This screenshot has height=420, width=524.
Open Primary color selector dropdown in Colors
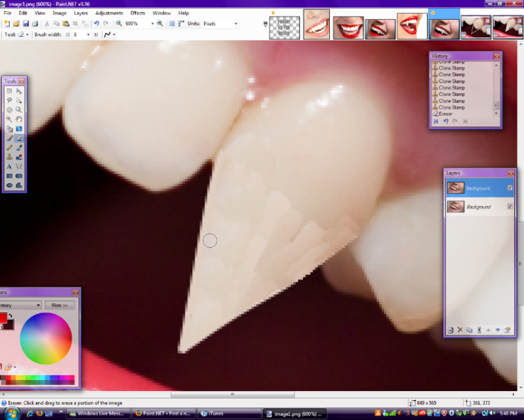(x=20, y=305)
